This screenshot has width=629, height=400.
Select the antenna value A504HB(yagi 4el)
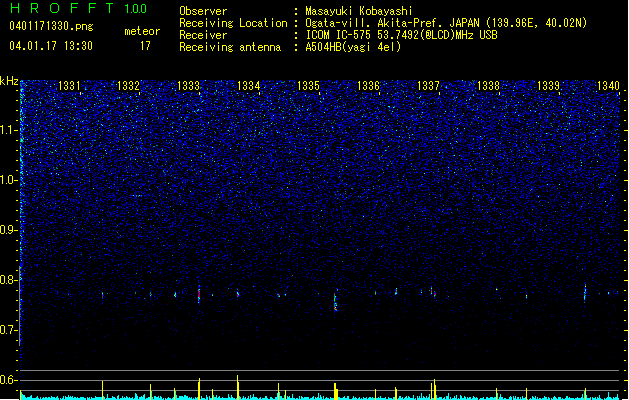click(x=353, y=47)
